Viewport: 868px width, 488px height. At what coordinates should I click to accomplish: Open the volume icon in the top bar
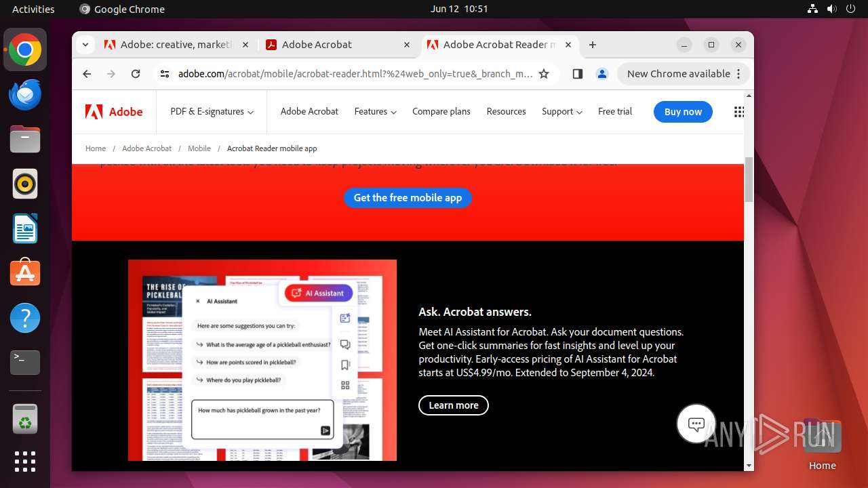pyautogui.click(x=831, y=9)
